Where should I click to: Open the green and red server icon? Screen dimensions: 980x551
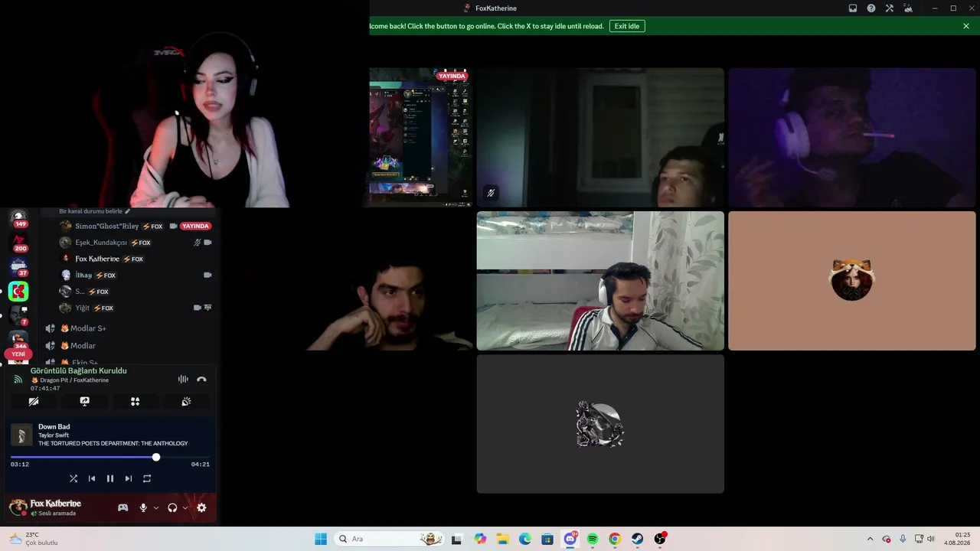point(18,292)
